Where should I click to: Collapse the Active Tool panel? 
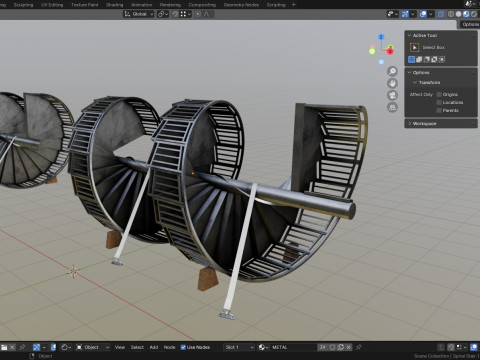pos(410,35)
